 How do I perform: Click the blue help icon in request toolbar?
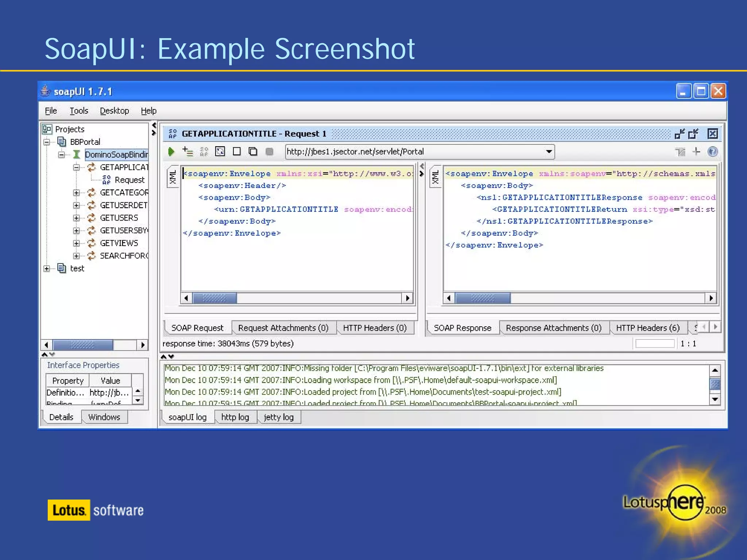click(712, 151)
